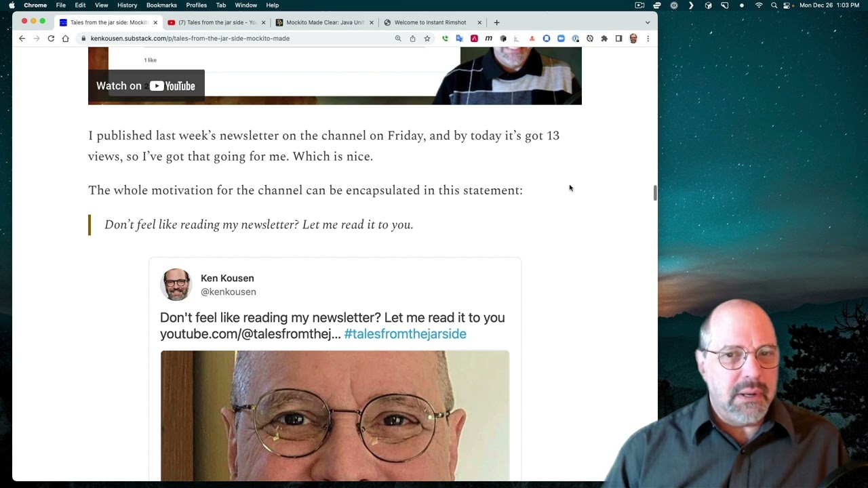Open the Chrome application menu

click(x=35, y=5)
